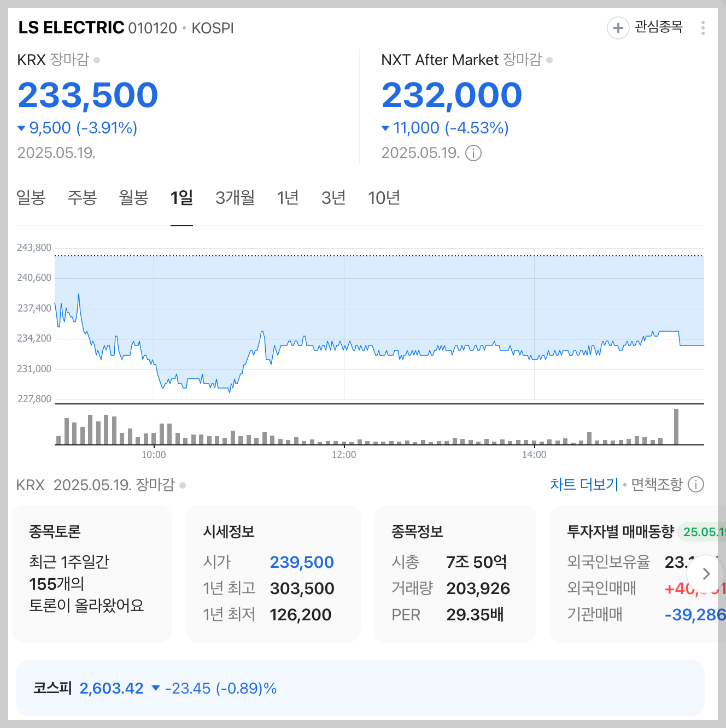Show next card with right chevron arrow
726x728 pixels.
point(706,574)
